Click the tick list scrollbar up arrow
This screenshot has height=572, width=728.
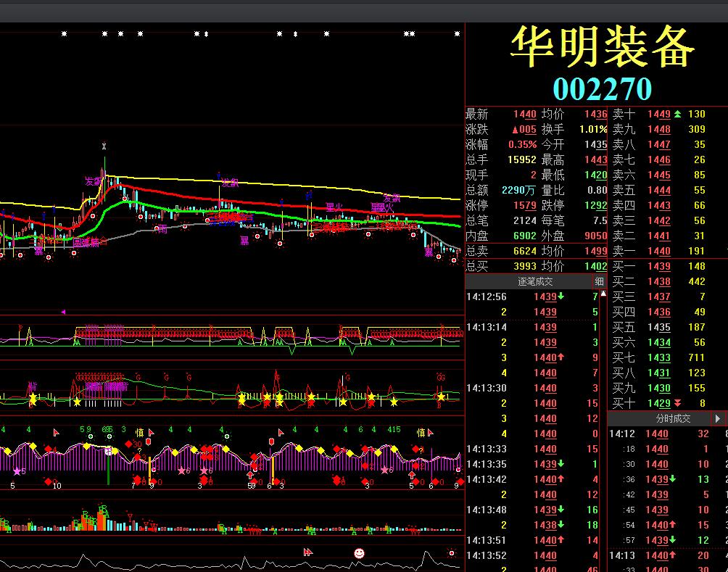pyautogui.click(x=603, y=294)
